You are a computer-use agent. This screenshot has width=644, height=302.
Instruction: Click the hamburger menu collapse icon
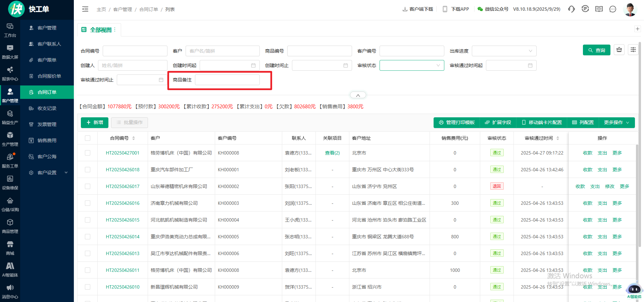click(x=85, y=9)
